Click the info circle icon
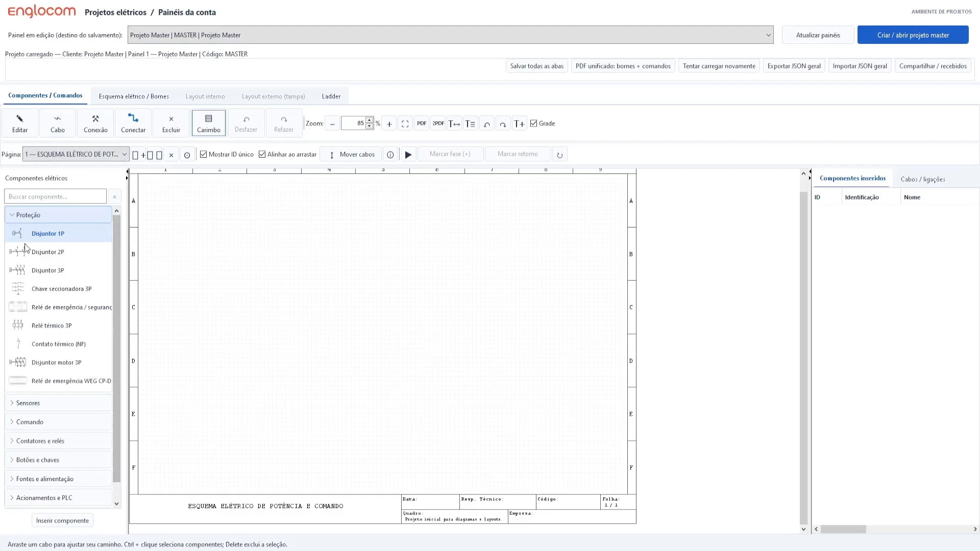The image size is (980, 551). click(x=390, y=155)
